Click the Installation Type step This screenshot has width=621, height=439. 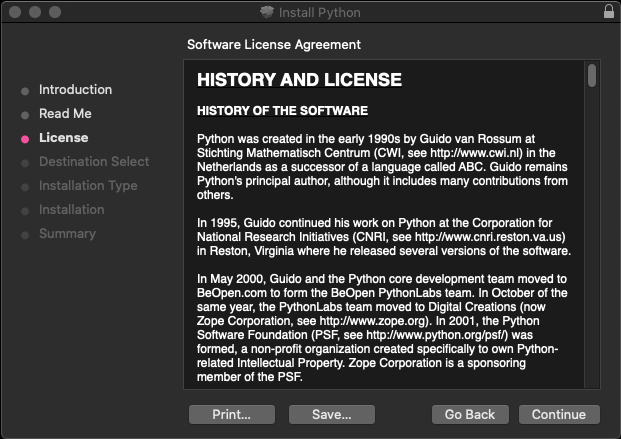(88, 186)
